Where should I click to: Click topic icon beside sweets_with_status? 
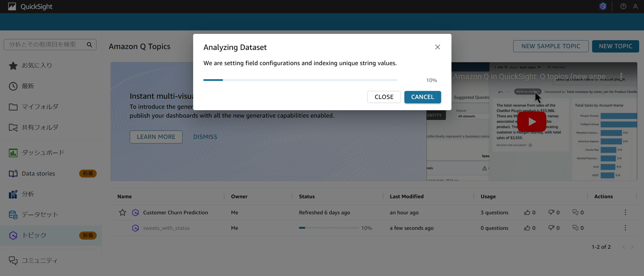(136, 228)
